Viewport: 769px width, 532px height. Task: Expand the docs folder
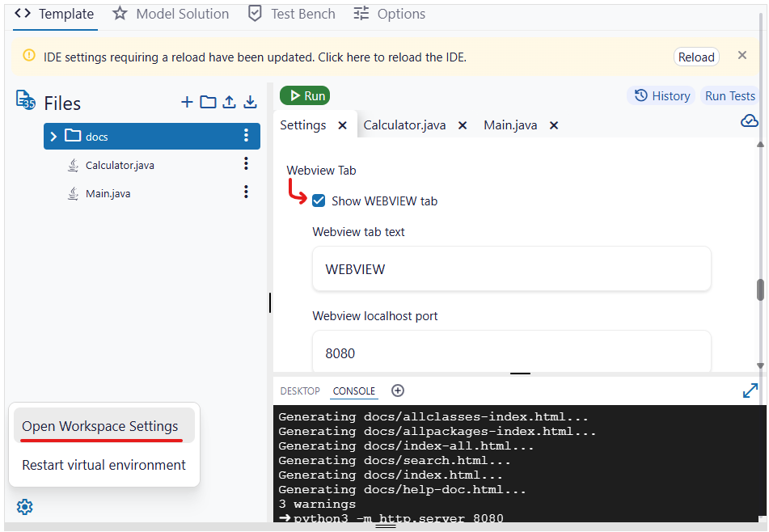coord(53,137)
